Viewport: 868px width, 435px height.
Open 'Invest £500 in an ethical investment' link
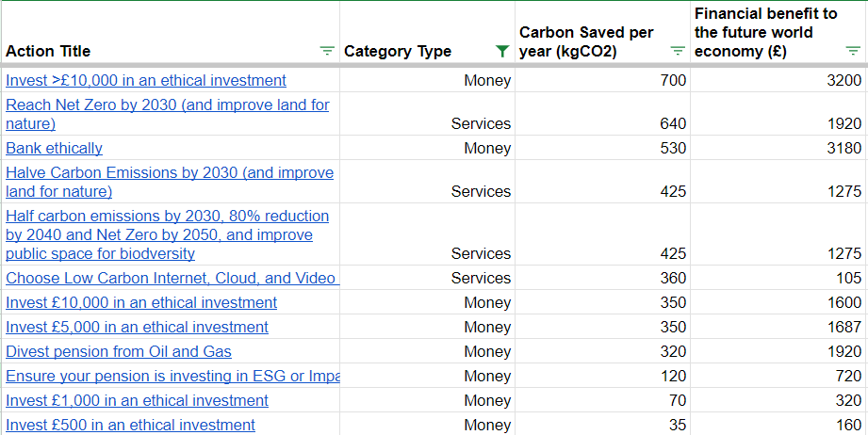(131, 426)
